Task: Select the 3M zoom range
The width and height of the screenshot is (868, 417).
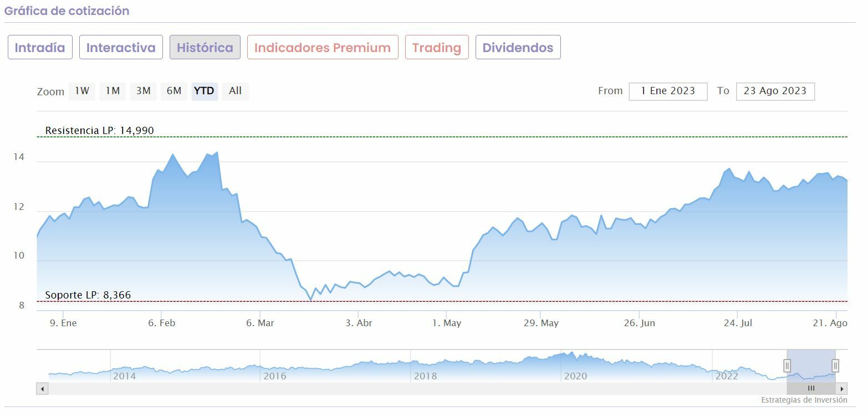Action: click(143, 91)
